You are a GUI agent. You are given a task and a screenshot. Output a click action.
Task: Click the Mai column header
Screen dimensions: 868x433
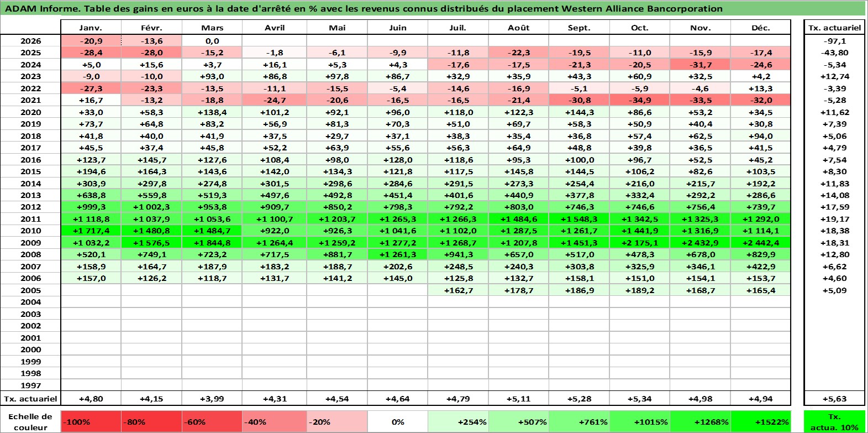point(337,28)
